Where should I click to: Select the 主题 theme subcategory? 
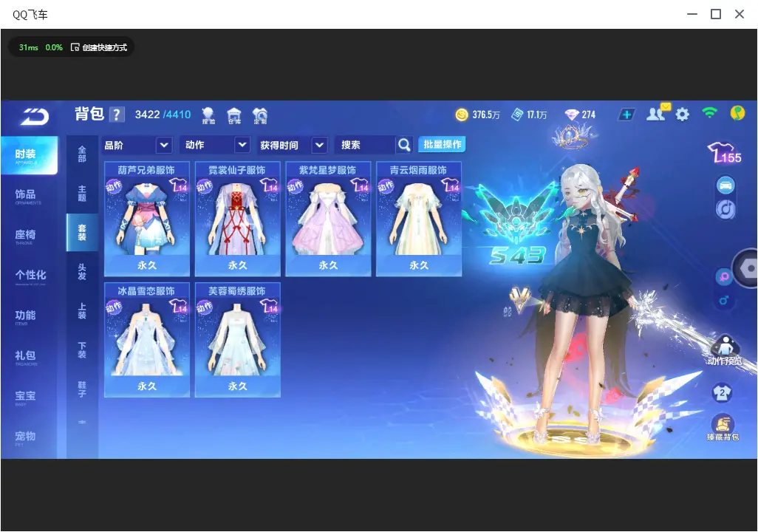pos(82,194)
